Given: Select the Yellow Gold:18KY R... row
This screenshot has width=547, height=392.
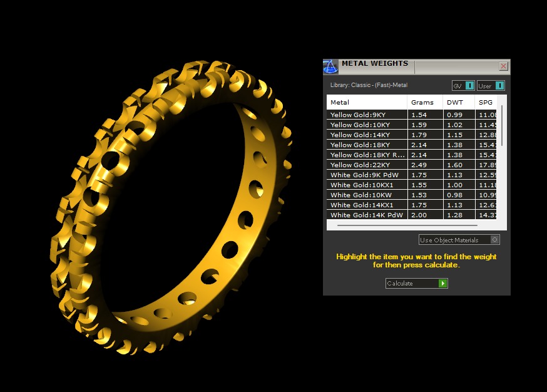Looking at the screenshot, I should [412, 155].
